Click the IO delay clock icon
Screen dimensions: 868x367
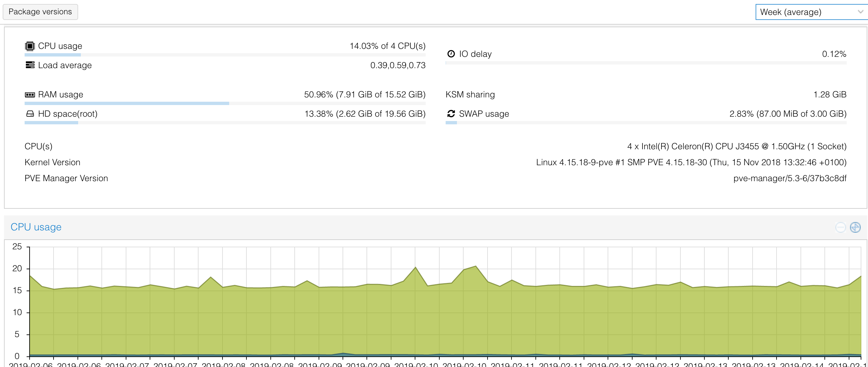point(451,54)
